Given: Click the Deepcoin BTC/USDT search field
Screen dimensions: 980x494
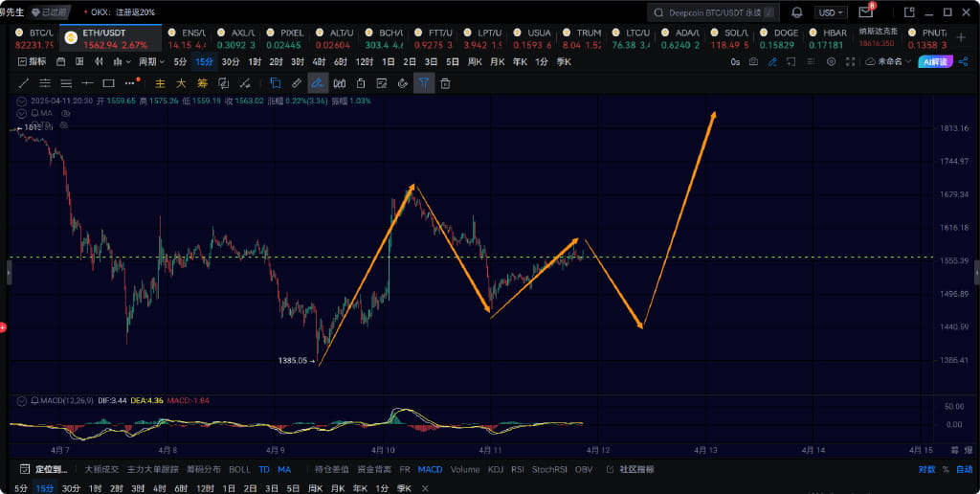Looking at the screenshot, I should point(714,12).
